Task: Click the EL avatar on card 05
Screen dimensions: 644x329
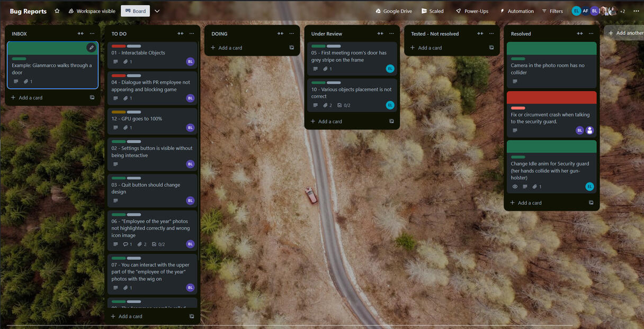Action: pos(390,68)
